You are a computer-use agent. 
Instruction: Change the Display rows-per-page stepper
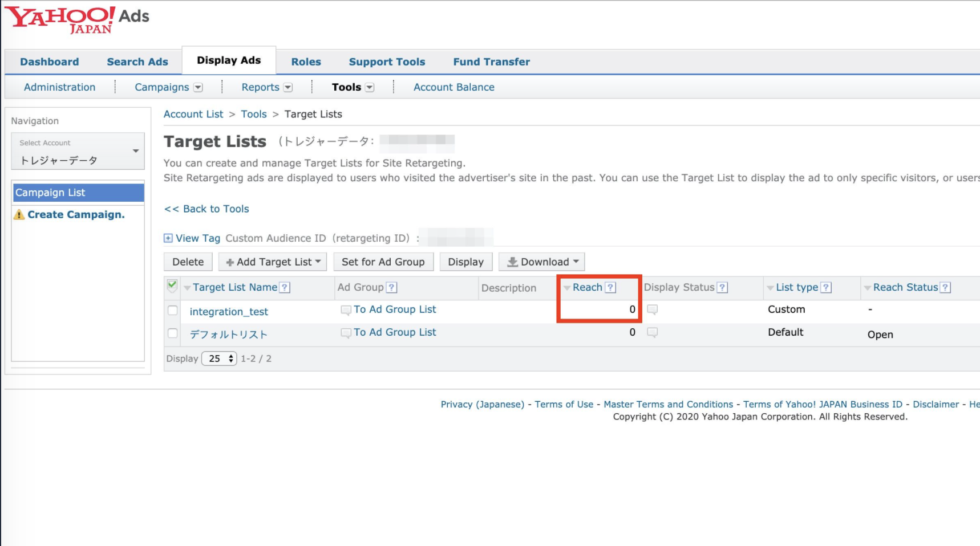[x=219, y=358]
